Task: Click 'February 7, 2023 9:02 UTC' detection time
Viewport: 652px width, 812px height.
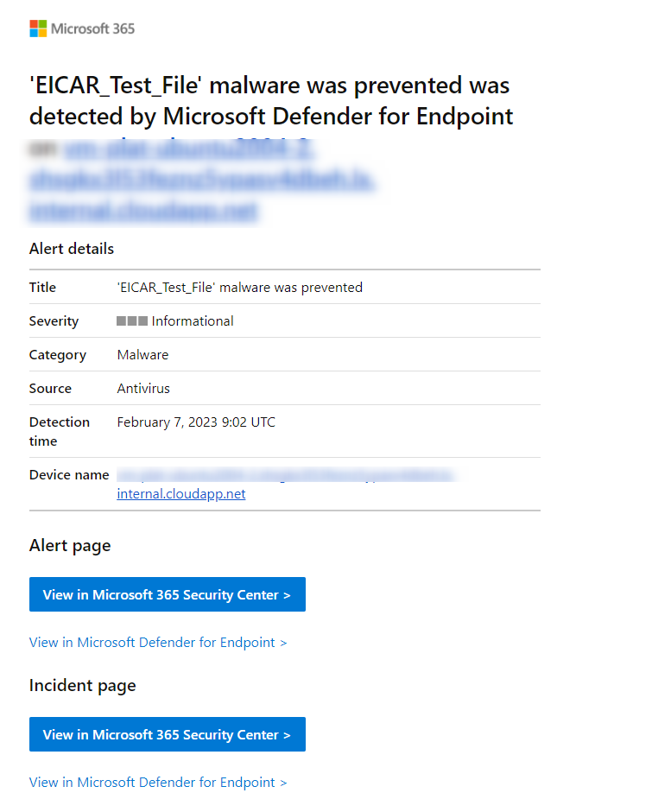Action: coord(196,422)
